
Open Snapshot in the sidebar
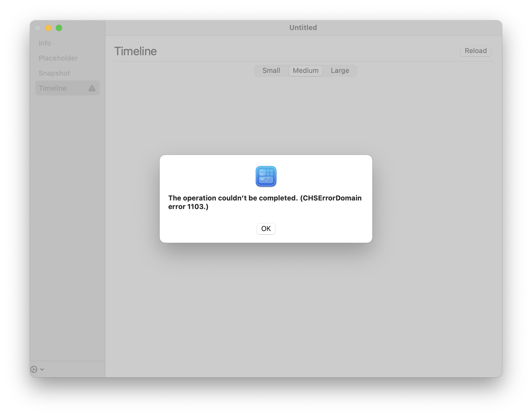click(x=68, y=73)
